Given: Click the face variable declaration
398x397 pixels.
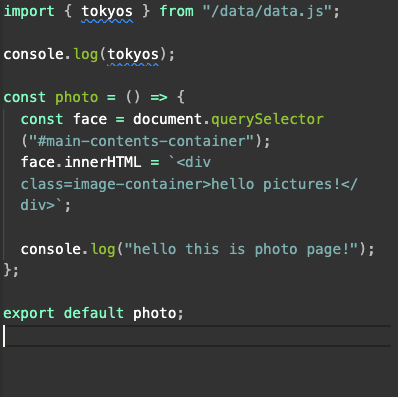Looking at the screenshot, I should [x=90, y=119].
